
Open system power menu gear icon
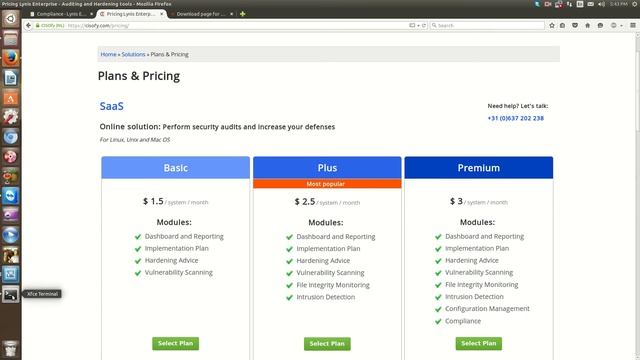pyautogui.click(x=635, y=4)
